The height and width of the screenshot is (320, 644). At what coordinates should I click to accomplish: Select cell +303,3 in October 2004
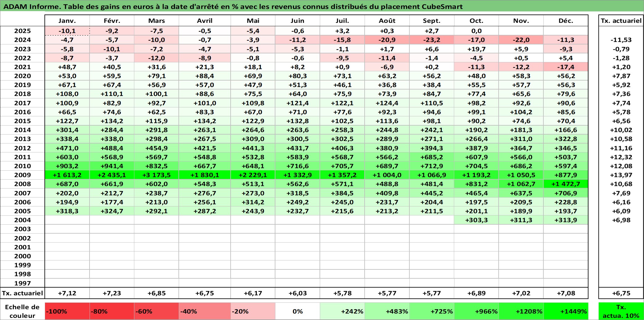click(x=476, y=220)
